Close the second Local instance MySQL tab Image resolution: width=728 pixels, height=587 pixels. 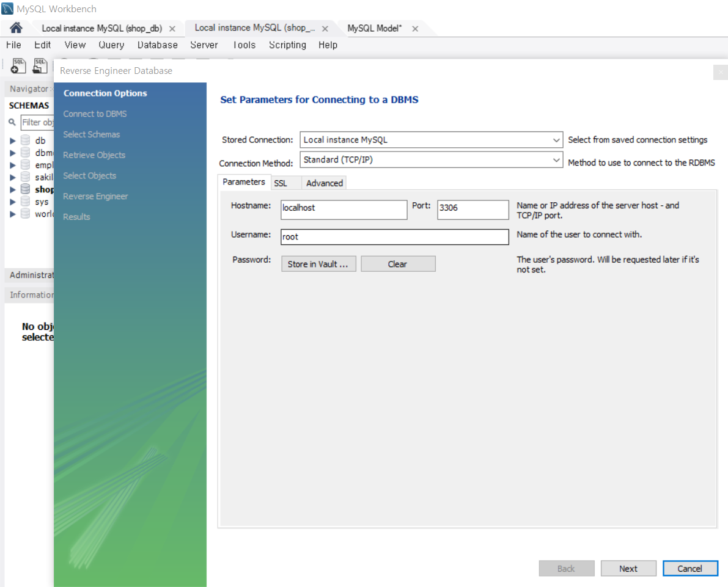click(x=325, y=29)
